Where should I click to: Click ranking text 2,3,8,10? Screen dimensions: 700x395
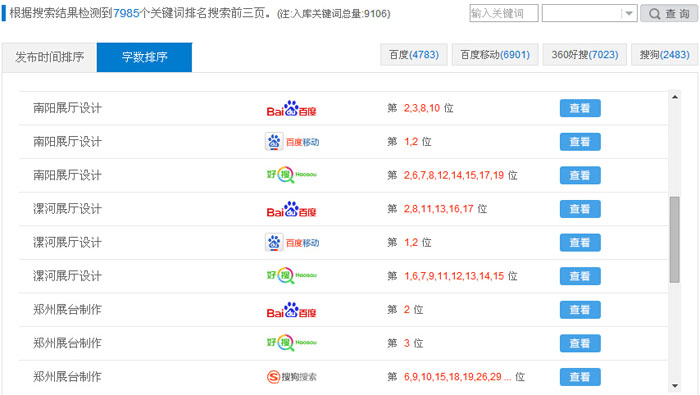click(422, 108)
